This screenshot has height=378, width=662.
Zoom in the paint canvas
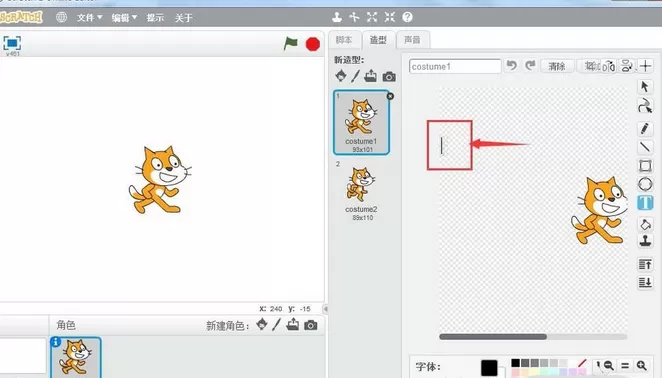[x=642, y=365]
